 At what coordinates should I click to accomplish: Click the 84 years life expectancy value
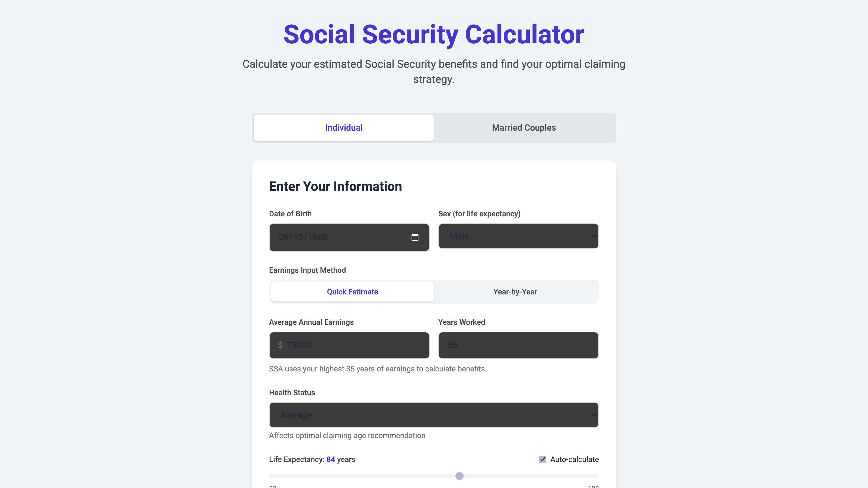click(331, 459)
